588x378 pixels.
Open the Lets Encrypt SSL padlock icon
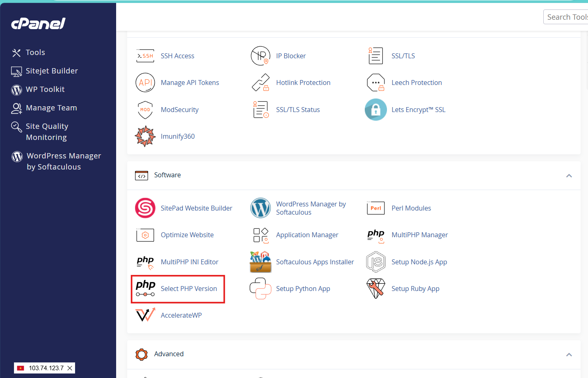tap(376, 110)
